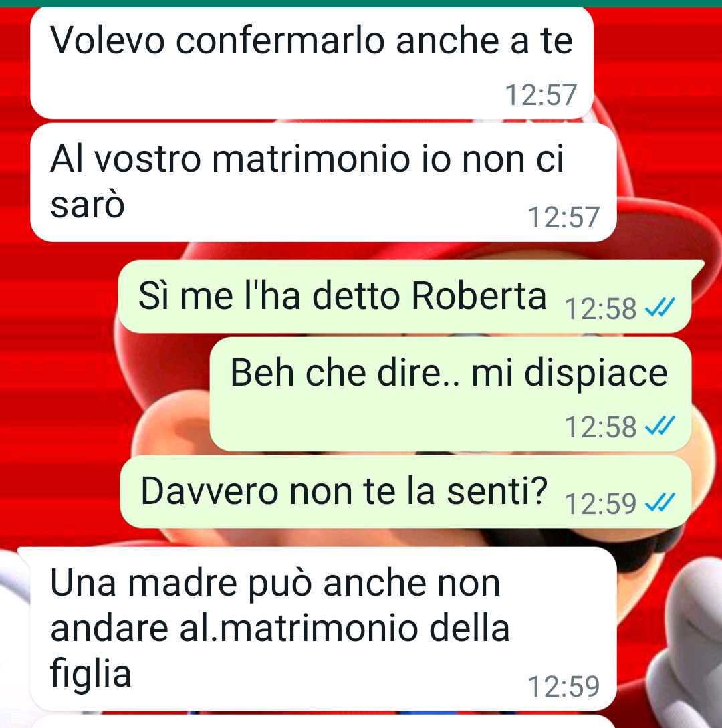Select the "Volevo confermarlo anche a te" message
722x728 pixels.
(312, 63)
